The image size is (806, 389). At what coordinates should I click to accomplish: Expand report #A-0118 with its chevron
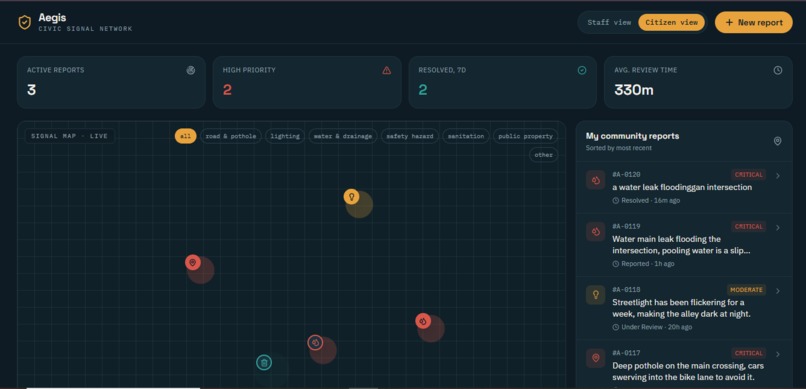tap(778, 291)
